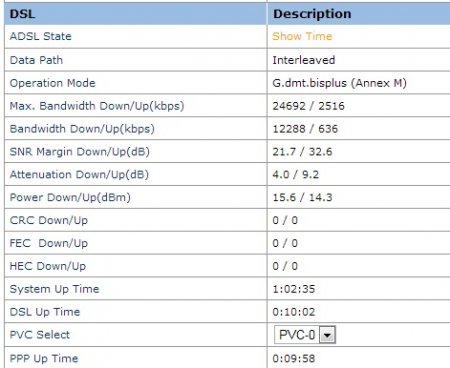Select the Attenuation Down/Up label

click(79, 174)
